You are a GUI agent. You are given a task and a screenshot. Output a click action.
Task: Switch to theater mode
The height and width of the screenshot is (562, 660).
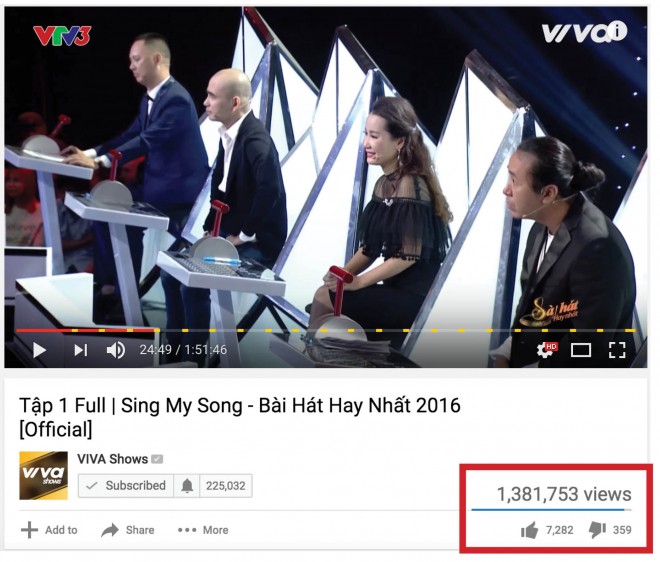tap(580, 350)
